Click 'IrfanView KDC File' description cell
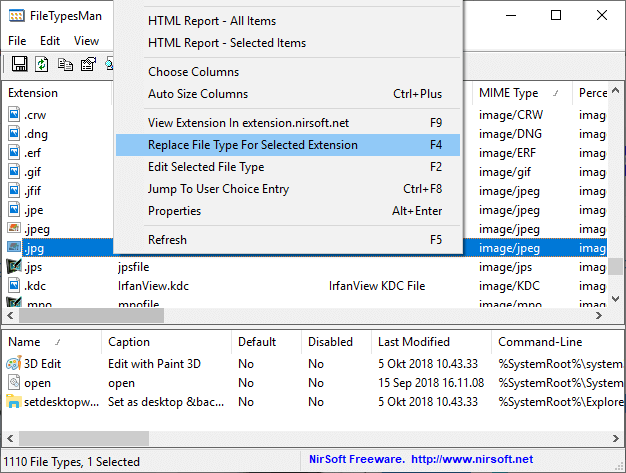The image size is (626, 473). [377, 286]
